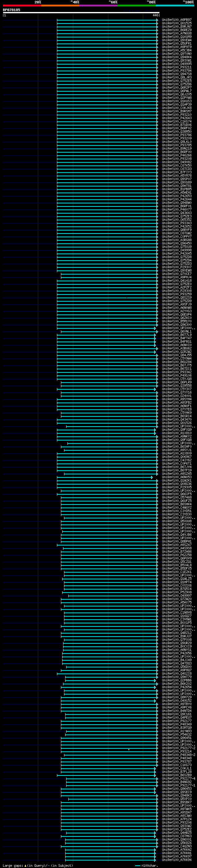
Task: Select hit label UniRef100_O24001
Action: [176, 396]
